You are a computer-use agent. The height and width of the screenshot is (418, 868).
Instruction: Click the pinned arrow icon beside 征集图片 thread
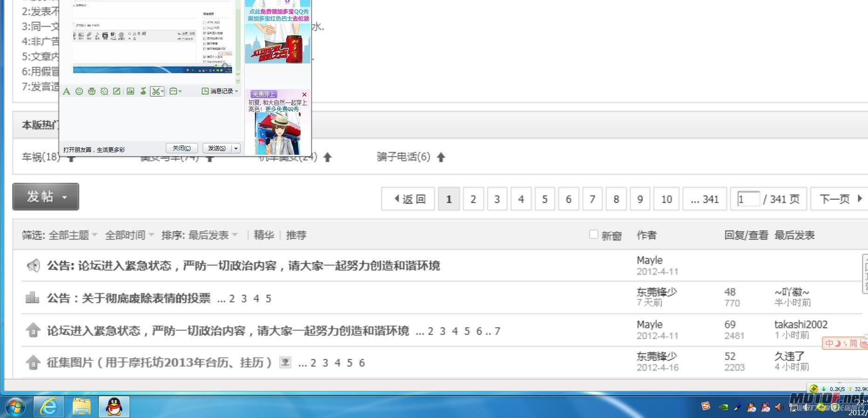coord(33,362)
